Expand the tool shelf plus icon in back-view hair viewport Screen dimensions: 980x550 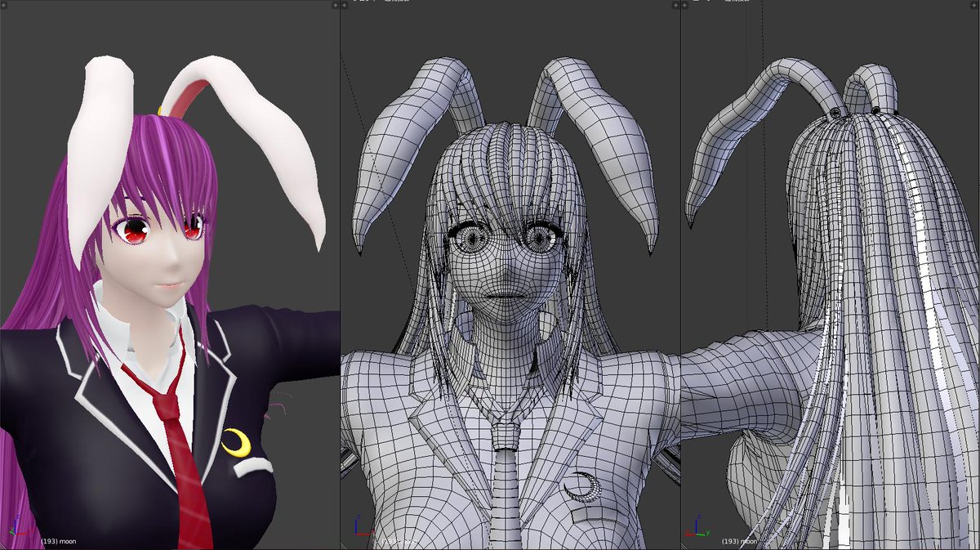[x=685, y=5]
